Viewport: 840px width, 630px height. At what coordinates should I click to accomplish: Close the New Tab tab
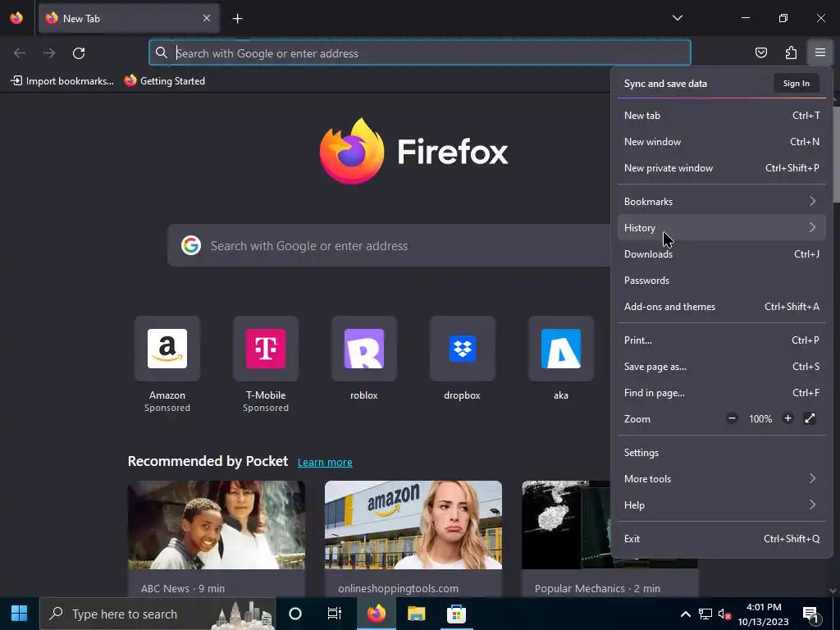tap(207, 18)
